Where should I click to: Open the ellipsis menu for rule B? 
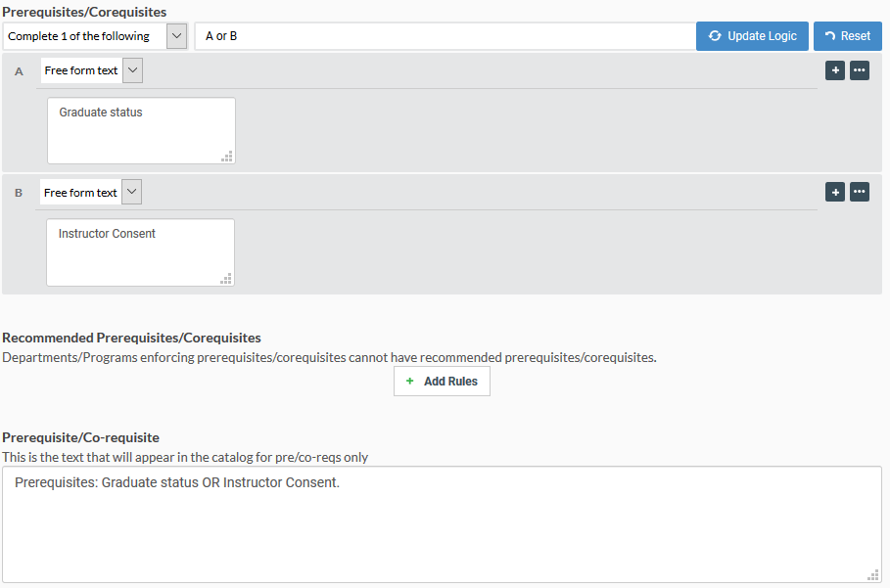860,192
